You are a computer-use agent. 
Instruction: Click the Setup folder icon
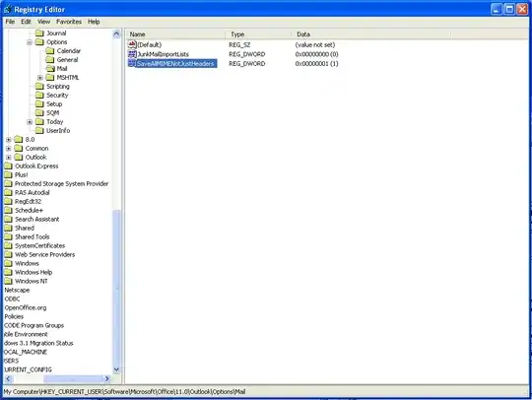click(x=39, y=103)
